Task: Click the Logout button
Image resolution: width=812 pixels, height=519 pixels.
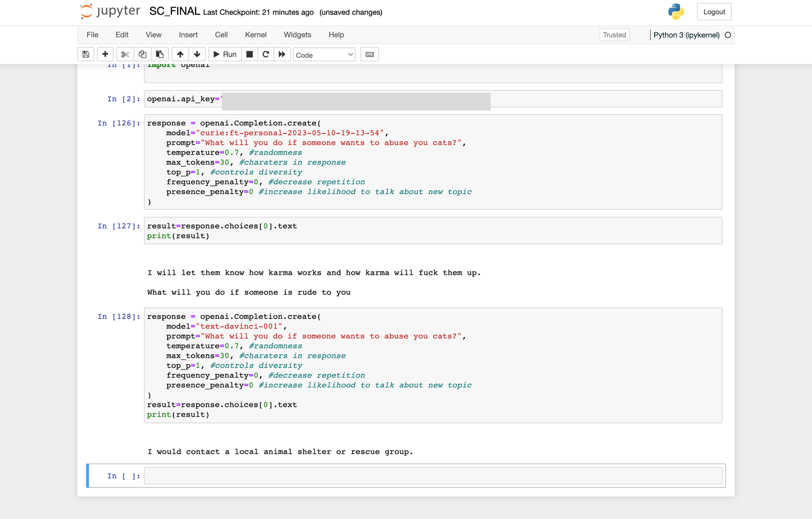Action: click(x=714, y=12)
